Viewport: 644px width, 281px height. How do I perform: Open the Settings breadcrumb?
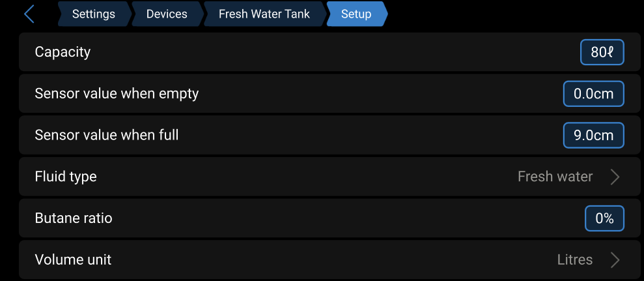click(93, 14)
